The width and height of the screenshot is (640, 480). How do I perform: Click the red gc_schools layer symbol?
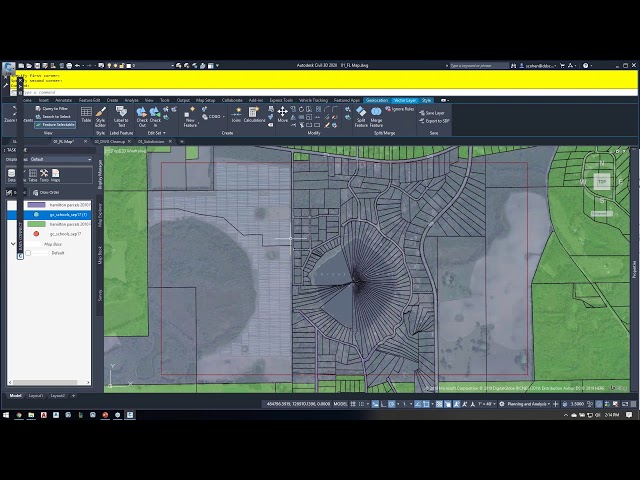(36, 234)
